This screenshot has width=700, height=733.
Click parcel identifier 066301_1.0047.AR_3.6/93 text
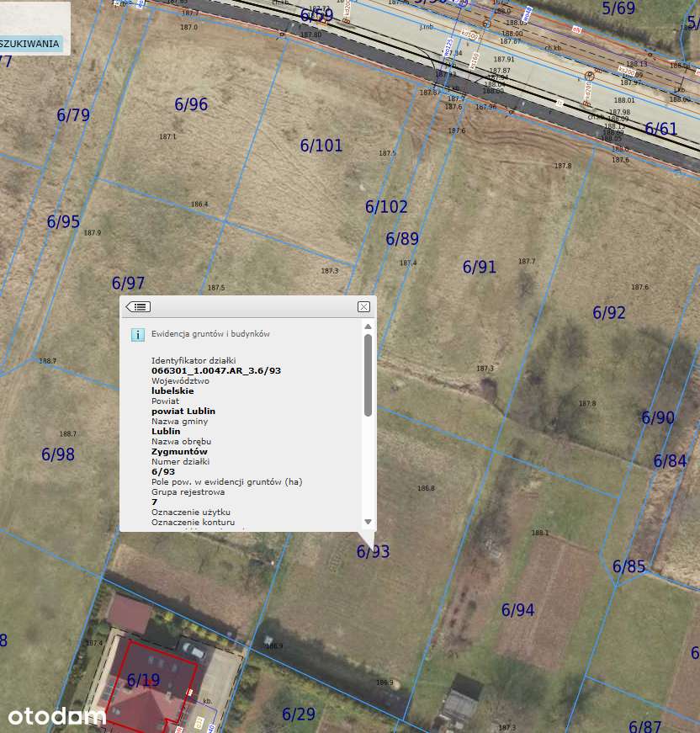[216, 370]
